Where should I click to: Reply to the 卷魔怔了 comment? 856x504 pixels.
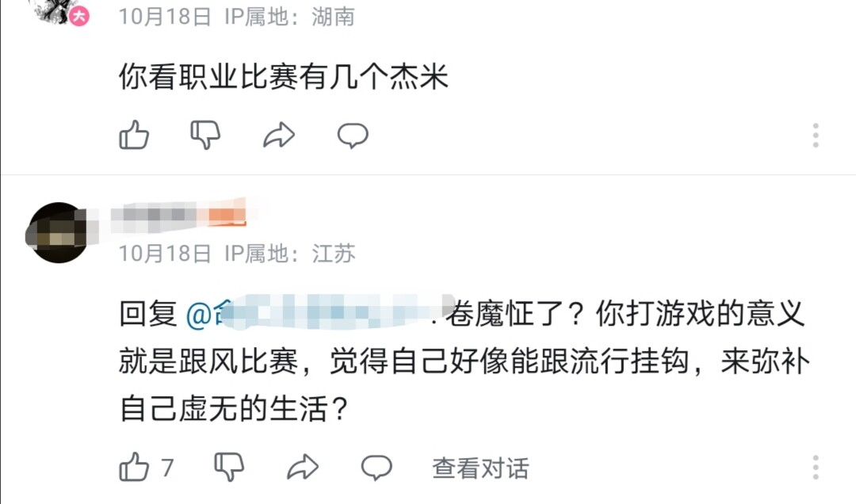(x=376, y=468)
